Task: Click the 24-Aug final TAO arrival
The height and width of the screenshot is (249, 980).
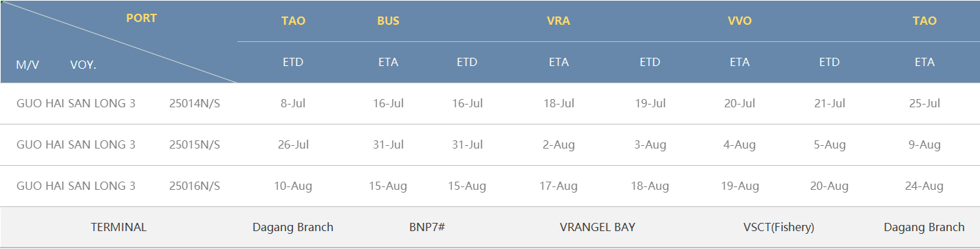Action: (924, 186)
